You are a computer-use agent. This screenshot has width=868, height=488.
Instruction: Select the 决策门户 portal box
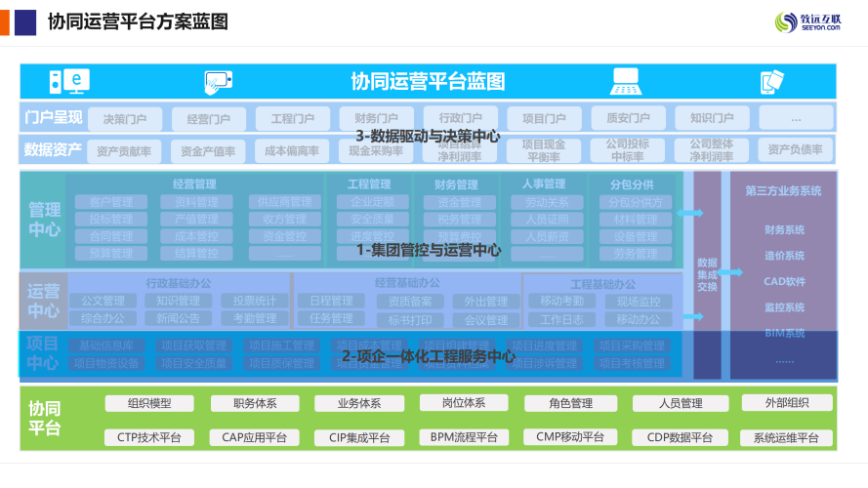click(125, 119)
